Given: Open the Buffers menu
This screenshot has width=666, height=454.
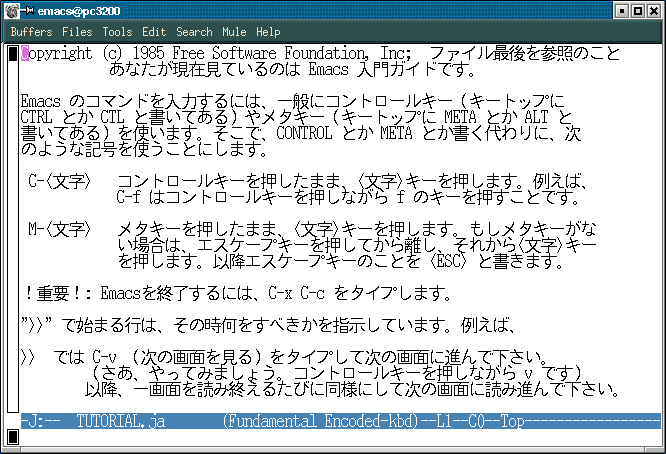Looking at the screenshot, I should [x=31, y=32].
